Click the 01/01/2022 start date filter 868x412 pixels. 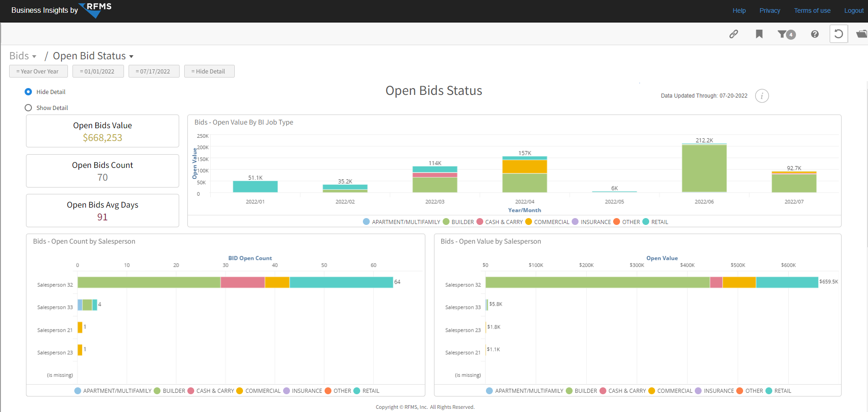[98, 71]
